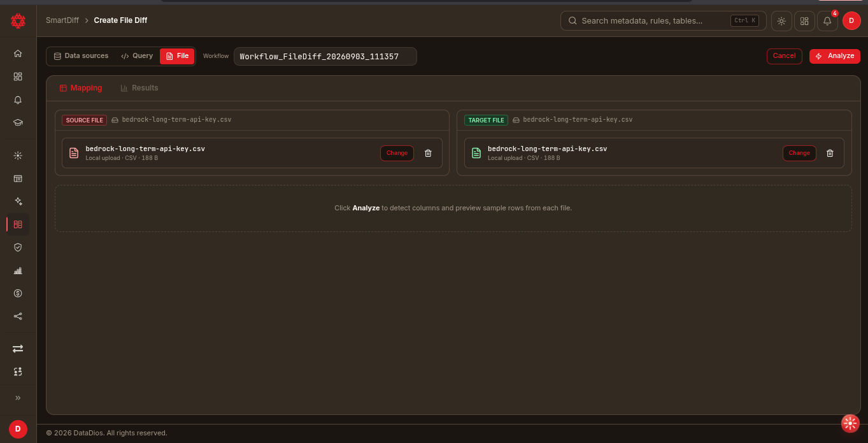Open the swap arrows icon in sidebar
The width and height of the screenshot is (868, 443).
coord(18,348)
